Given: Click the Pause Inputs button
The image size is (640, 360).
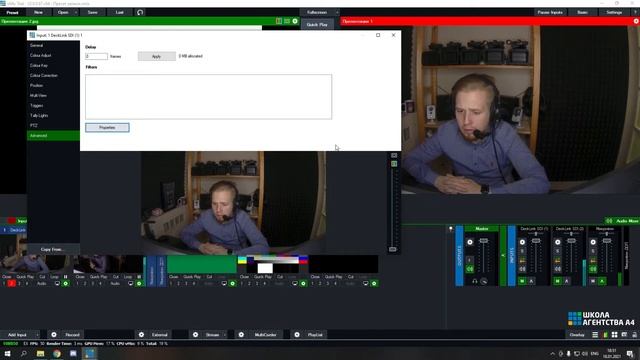Looking at the screenshot, I should (x=550, y=12).
